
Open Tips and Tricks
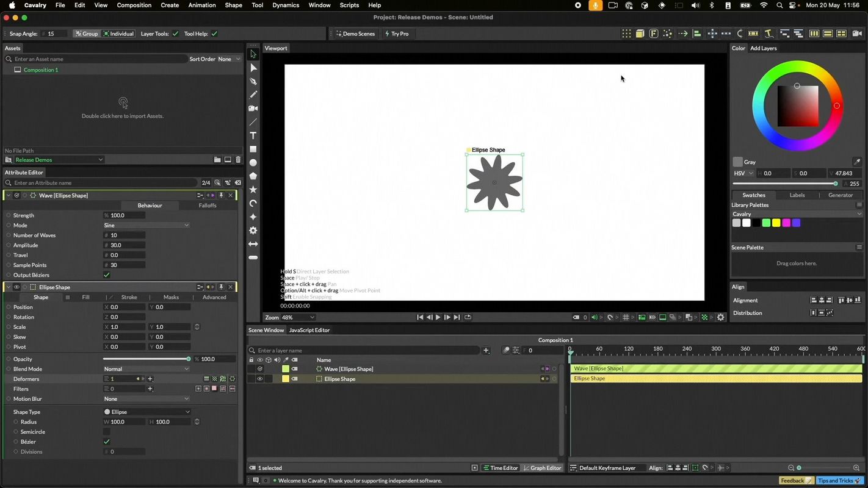(839, 481)
